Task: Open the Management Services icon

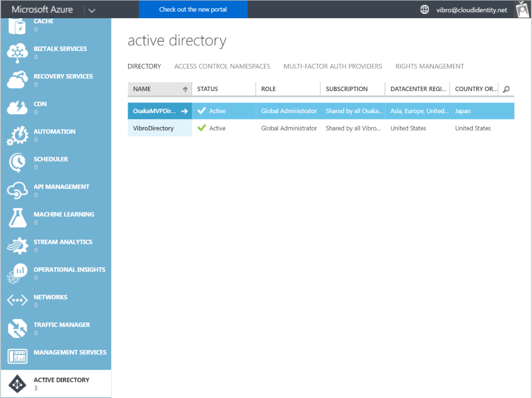Action: (17, 356)
